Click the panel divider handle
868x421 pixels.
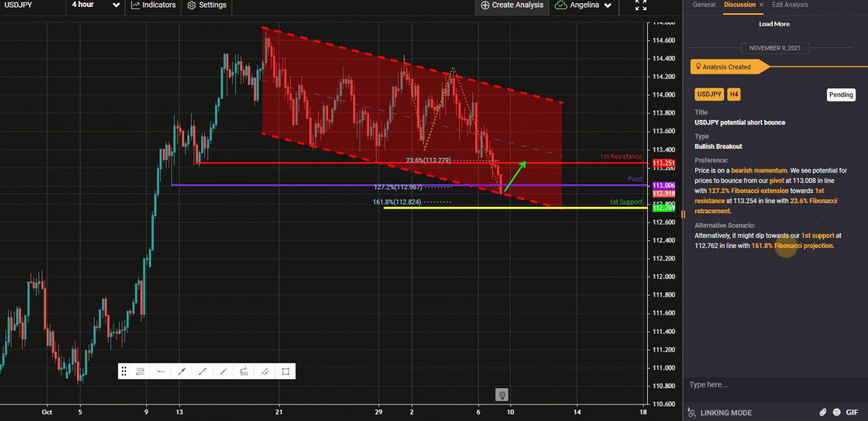pos(682,214)
